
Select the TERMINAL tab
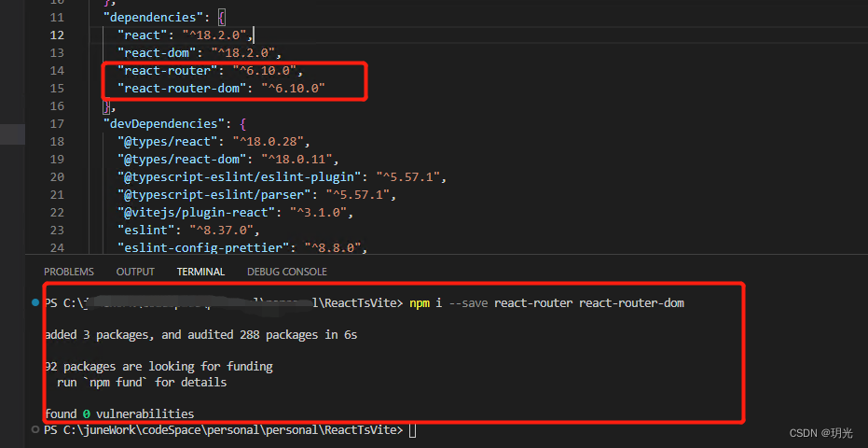(201, 272)
